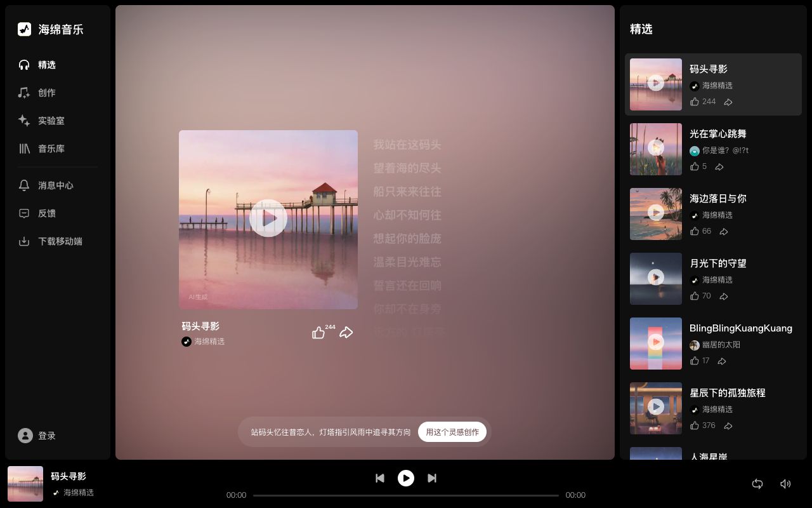Skip to the next track
This screenshot has width=812, height=508.
(x=432, y=478)
